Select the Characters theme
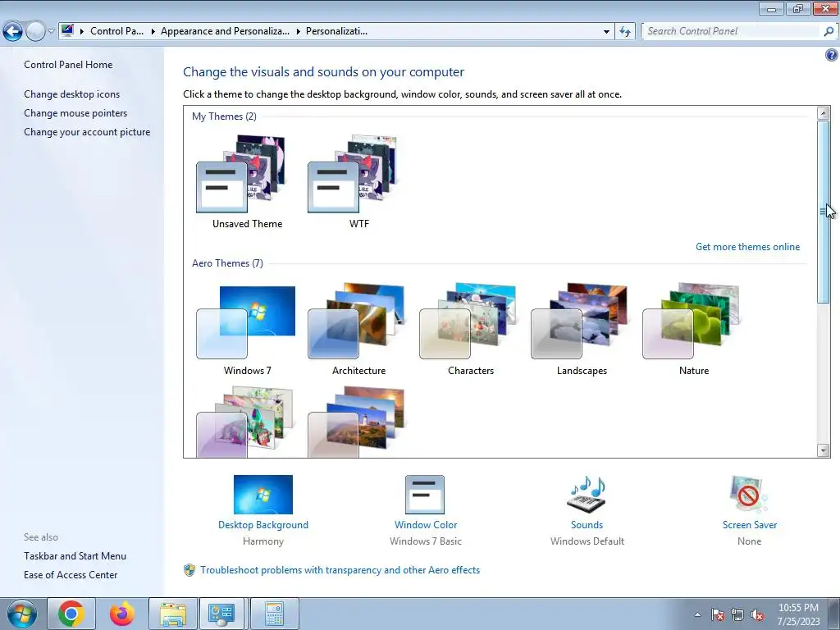The width and height of the screenshot is (840, 630). click(468, 321)
